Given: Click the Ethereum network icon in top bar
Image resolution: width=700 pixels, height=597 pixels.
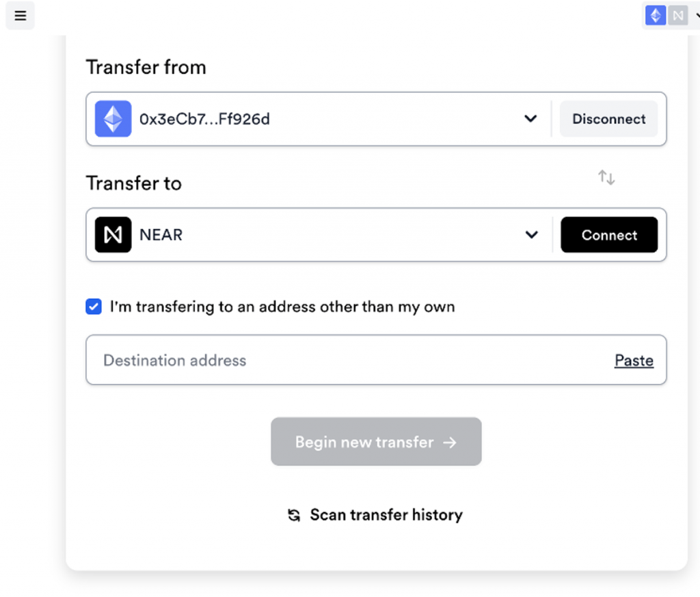Looking at the screenshot, I should pos(656,16).
